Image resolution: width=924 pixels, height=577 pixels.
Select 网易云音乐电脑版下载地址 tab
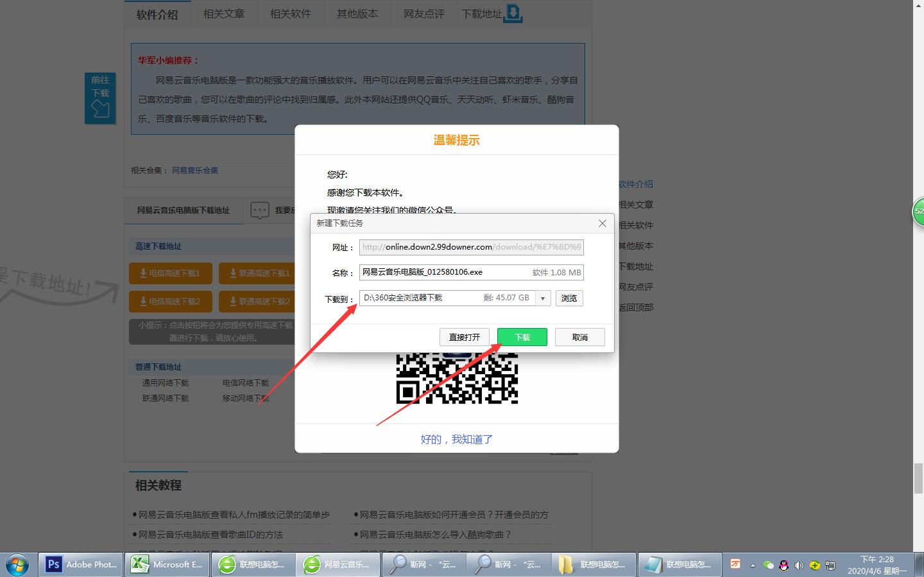[x=183, y=211]
